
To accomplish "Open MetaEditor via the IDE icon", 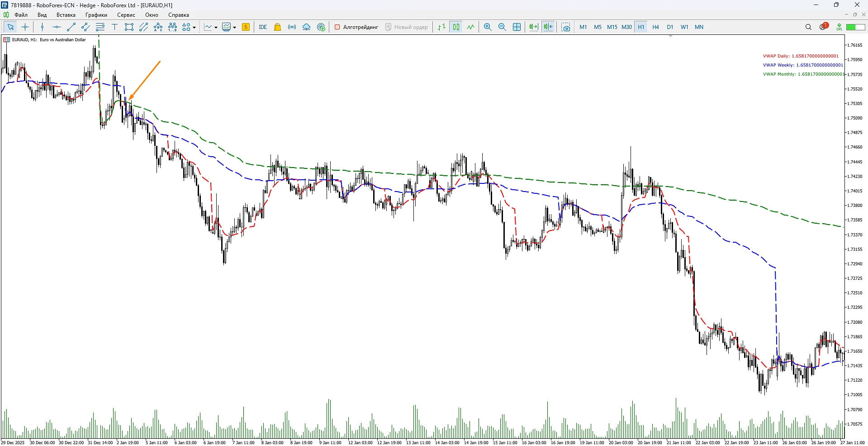I will pyautogui.click(x=263, y=27).
